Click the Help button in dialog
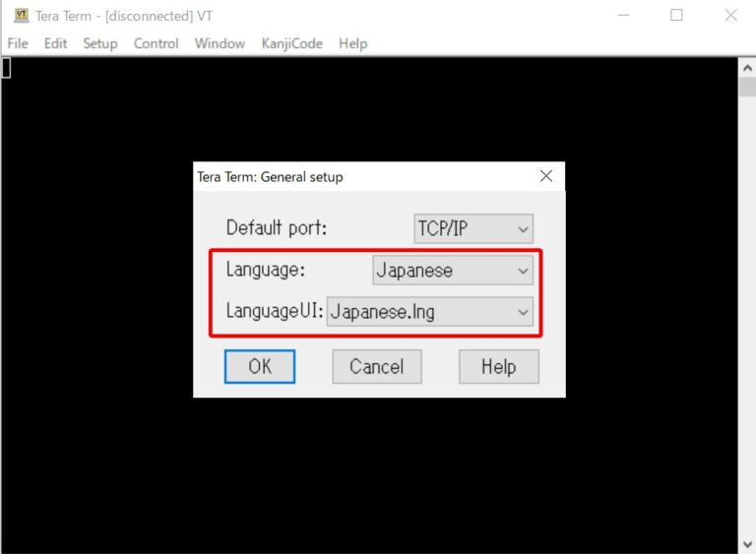The height and width of the screenshot is (554, 756). pyautogui.click(x=498, y=367)
